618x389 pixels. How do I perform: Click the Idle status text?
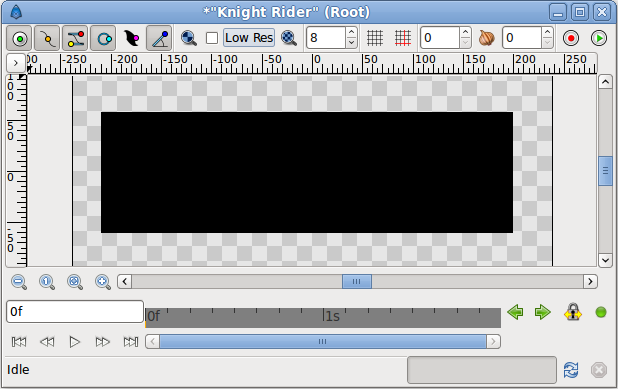point(18,370)
